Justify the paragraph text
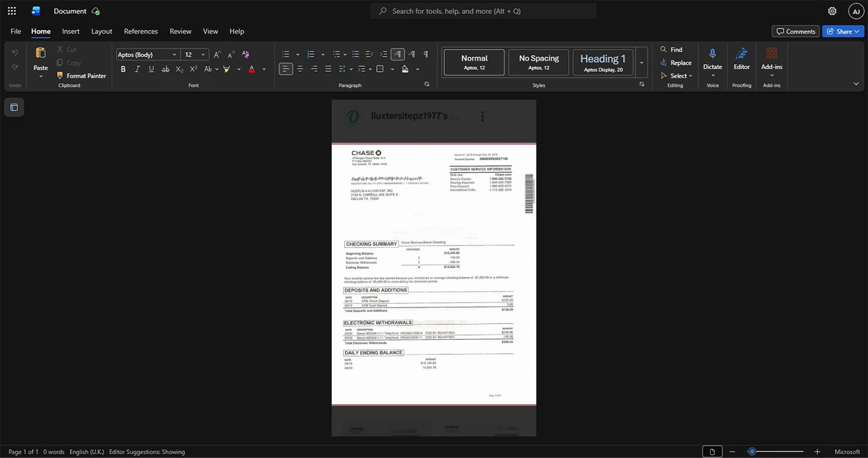This screenshot has height=458, width=868. 328,69
